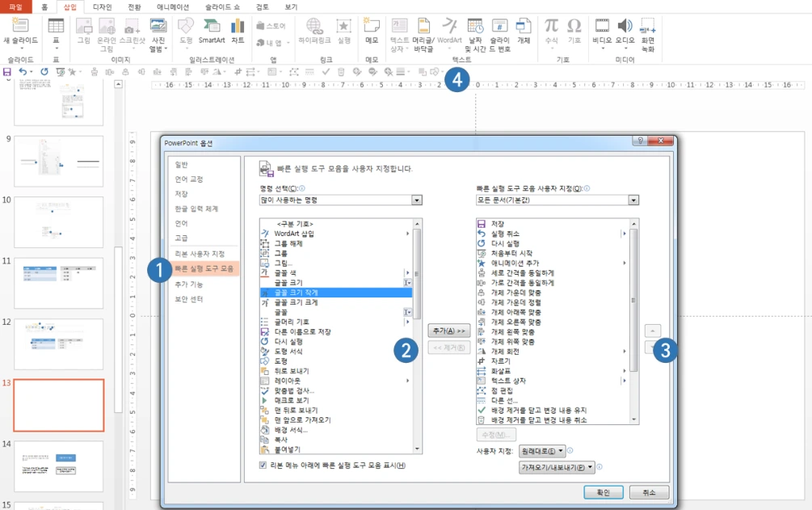The image size is (812, 510).
Task: Click the New Slide (새 슬라이드) icon
Action: (20, 26)
